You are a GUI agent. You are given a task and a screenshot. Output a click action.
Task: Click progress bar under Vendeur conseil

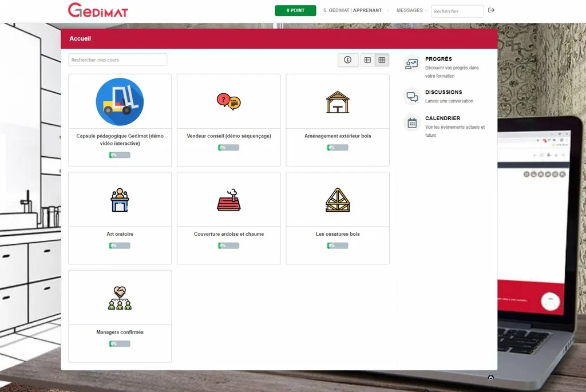[229, 148]
